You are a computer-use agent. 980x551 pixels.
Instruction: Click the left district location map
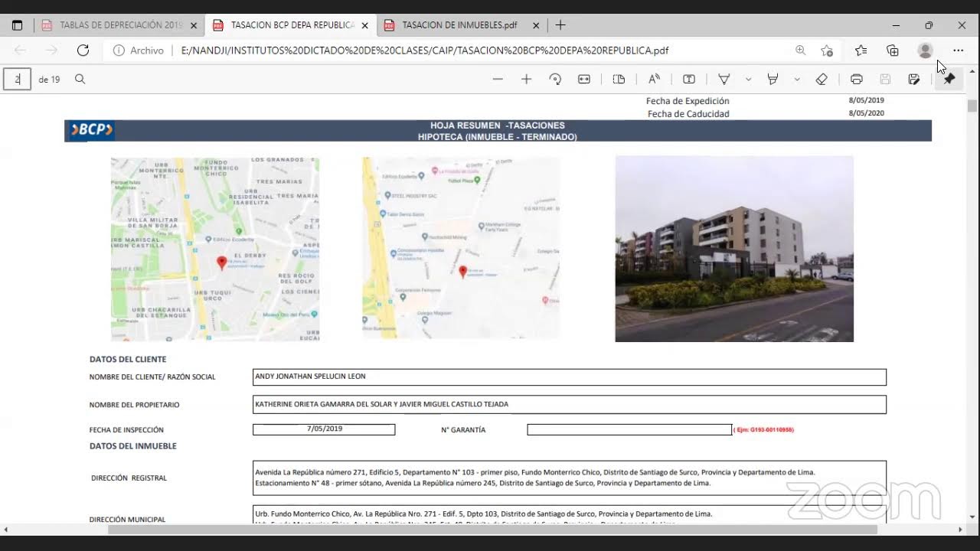(215, 249)
